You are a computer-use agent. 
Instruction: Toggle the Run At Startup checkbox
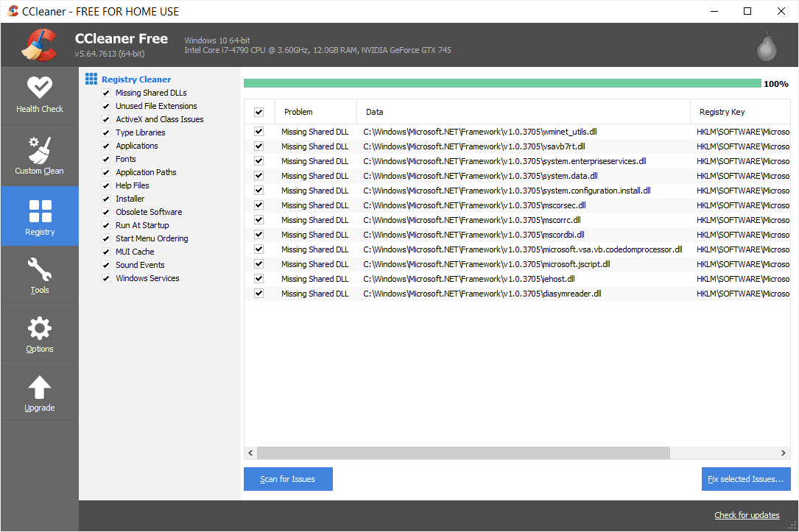tap(106, 225)
